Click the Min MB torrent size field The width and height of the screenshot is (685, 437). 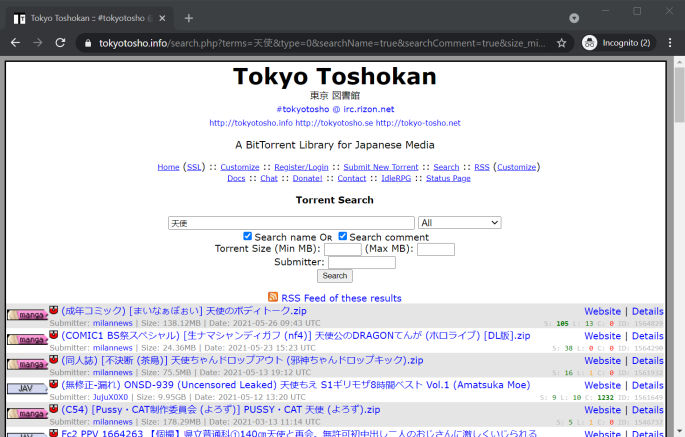click(342, 249)
